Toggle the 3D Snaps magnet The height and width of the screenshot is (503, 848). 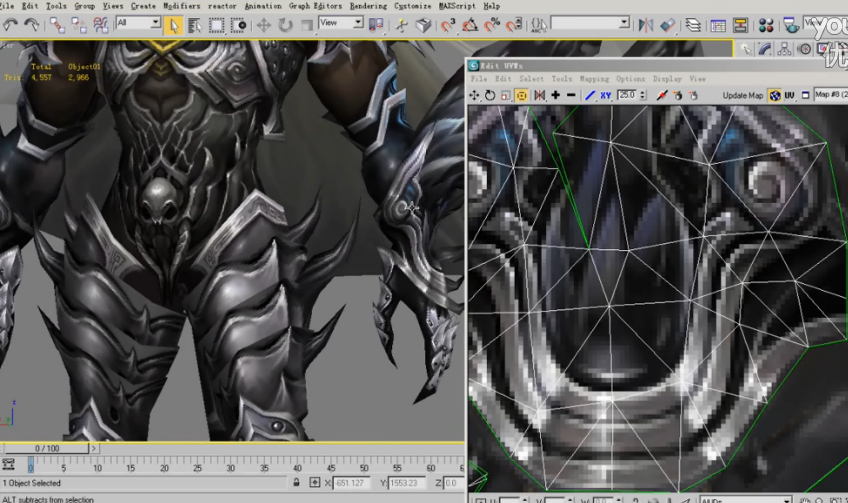448,25
